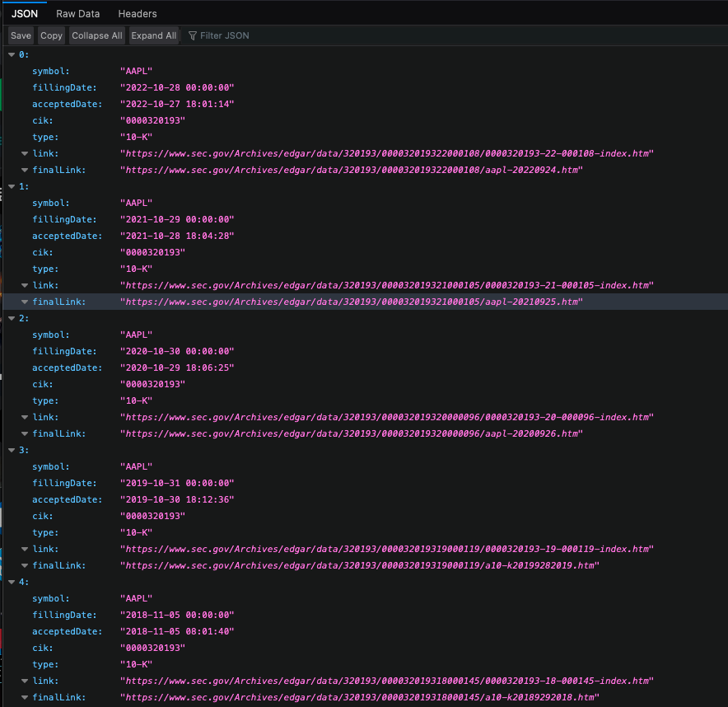Click the filter funnel icon
728x707 pixels.
pyautogui.click(x=193, y=35)
